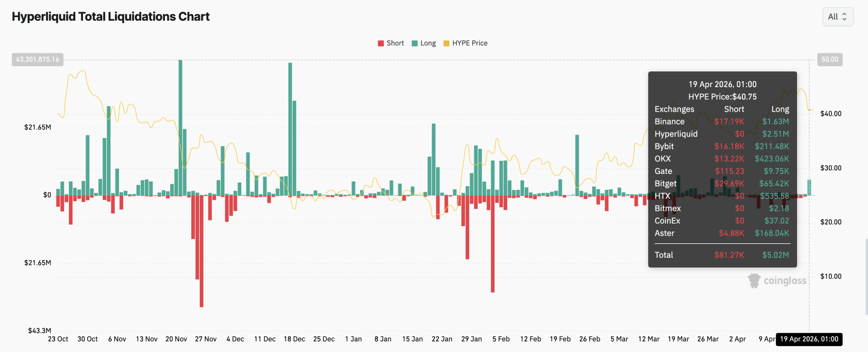
Task: Click the "8 Jan" date on x-axis
Action: click(x=383, y=339)
